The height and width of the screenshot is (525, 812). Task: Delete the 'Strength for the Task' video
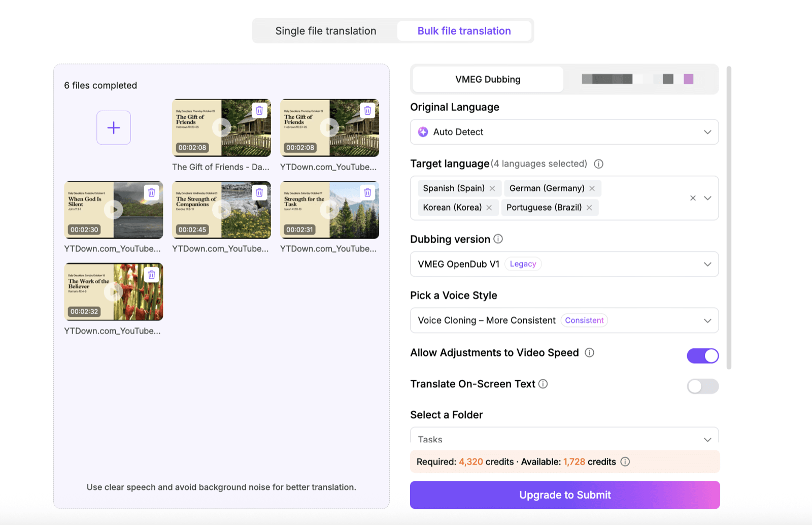367,192
